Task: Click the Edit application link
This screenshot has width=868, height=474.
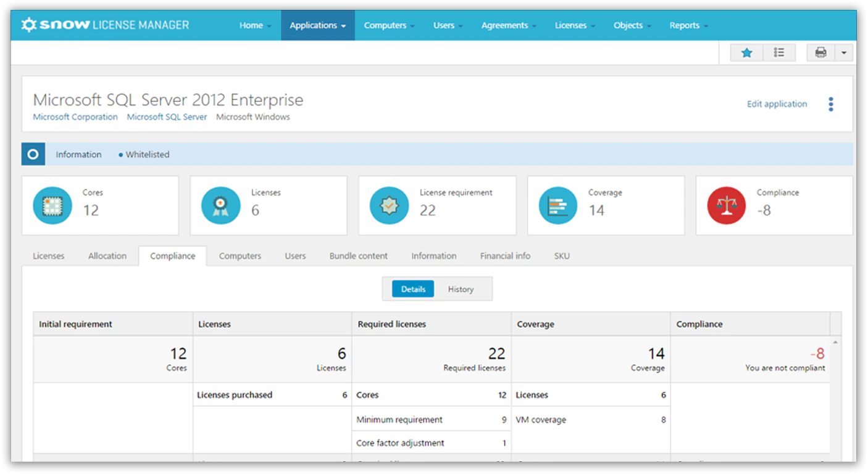Action: (776, 104)
